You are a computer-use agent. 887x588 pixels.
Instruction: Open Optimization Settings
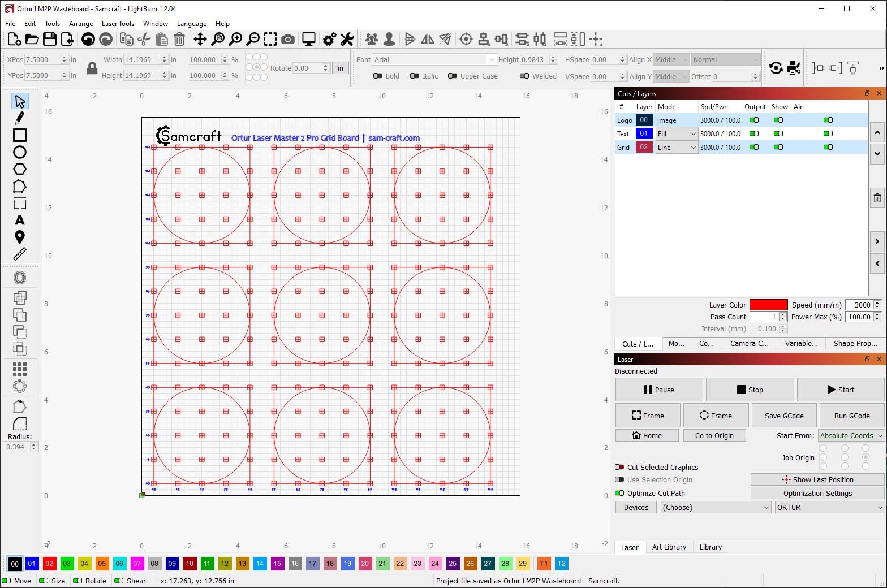pyautogui.click(x=817, y=493)
